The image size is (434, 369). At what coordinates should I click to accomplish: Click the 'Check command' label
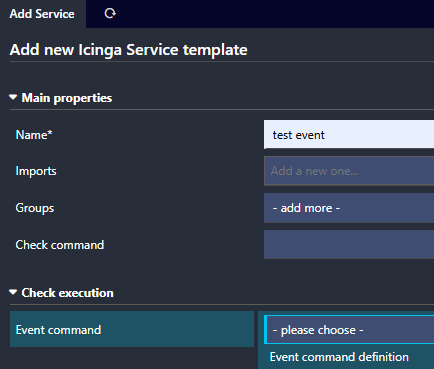tap(60, 245)
